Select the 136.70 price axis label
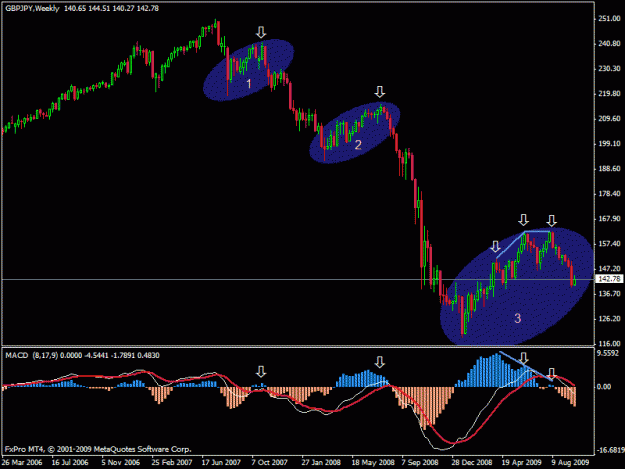 click(x=609, y=294)
